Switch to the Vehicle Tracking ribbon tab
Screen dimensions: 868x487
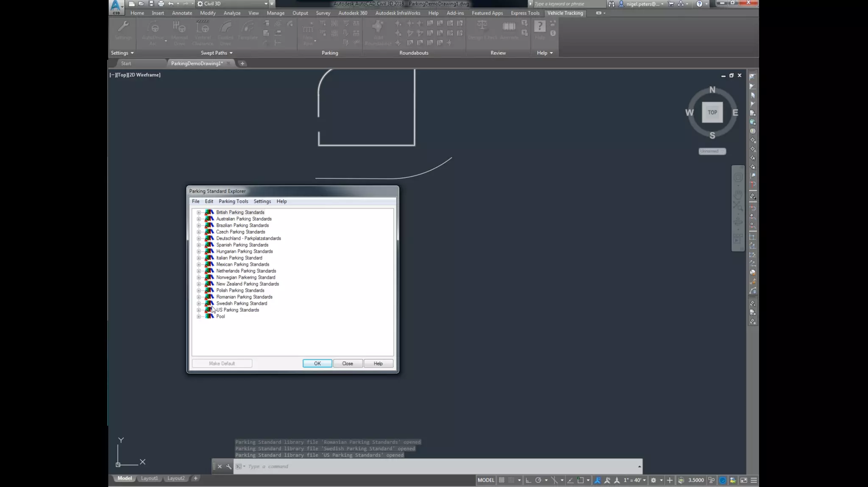[x=565, y=13]
